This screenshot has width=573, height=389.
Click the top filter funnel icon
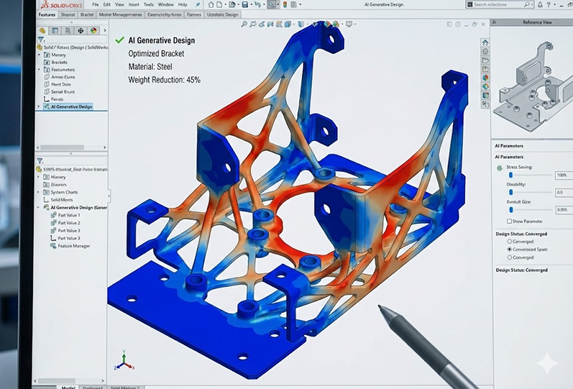[41, 39]
